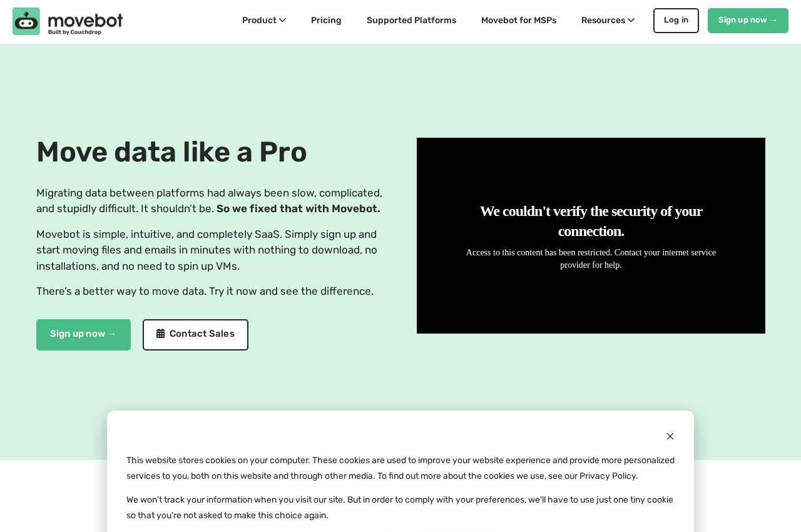This screenshot has height=532, width=801.
Task: Click the Movebot robot logo icon
Action: click(x=26, y=21)
